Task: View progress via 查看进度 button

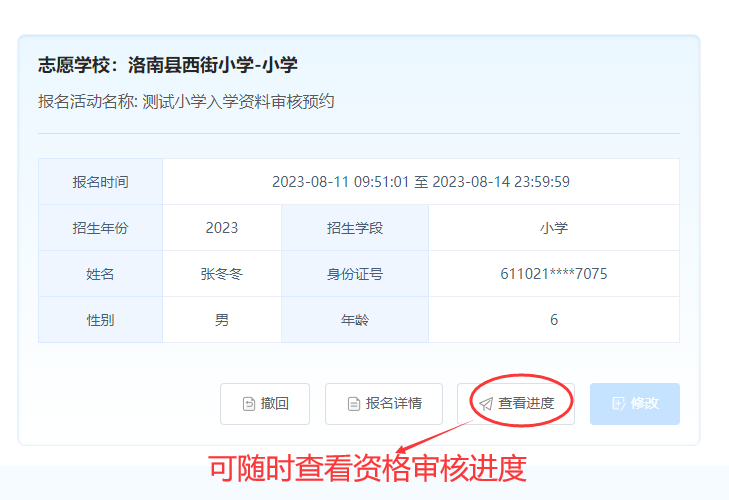Action: coord(516,404)
